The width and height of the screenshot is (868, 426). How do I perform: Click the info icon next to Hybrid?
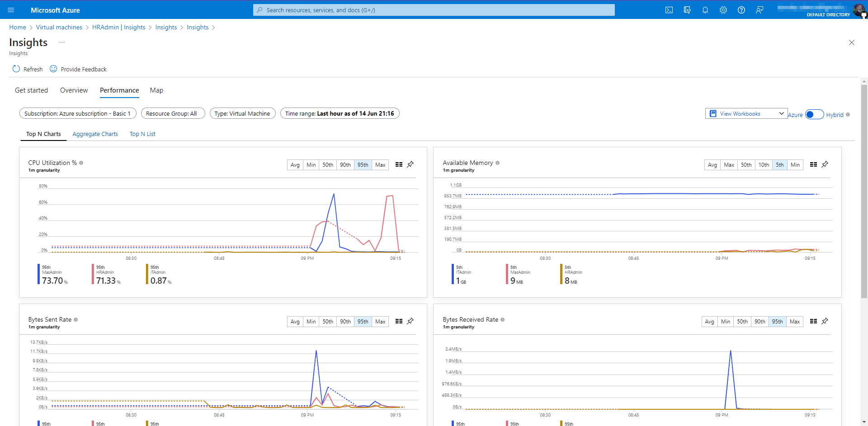point(848,115)
